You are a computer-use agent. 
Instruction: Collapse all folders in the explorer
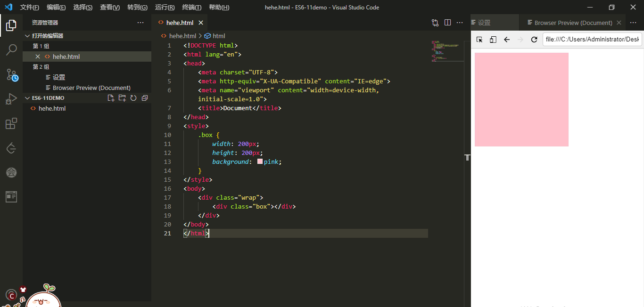(x=144, y=97)
